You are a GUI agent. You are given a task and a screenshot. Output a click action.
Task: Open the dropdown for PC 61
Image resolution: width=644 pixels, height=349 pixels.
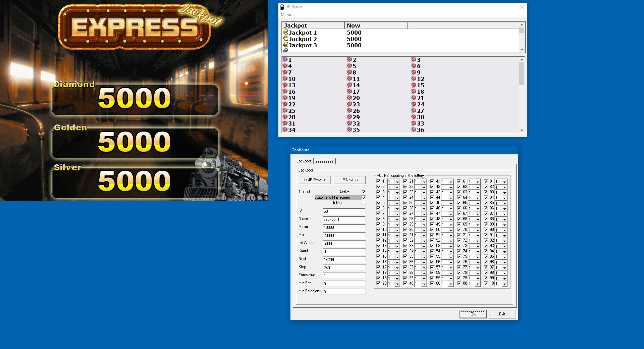coord(478,182)
